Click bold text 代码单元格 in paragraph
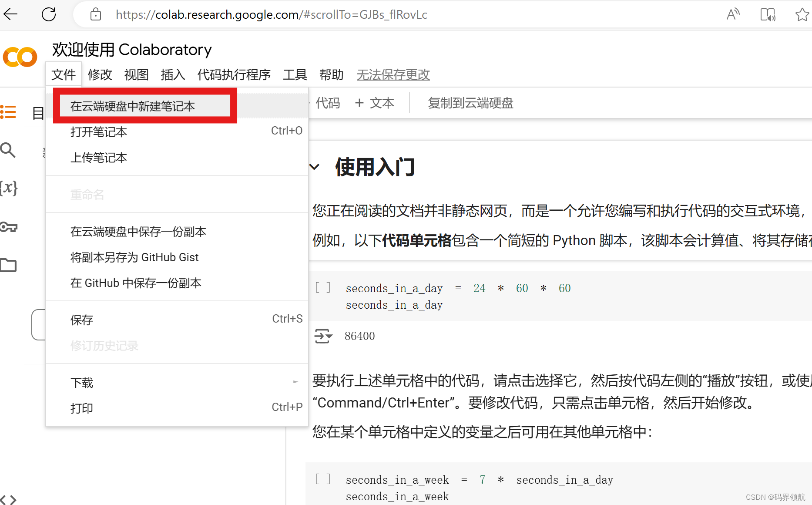 417,240
